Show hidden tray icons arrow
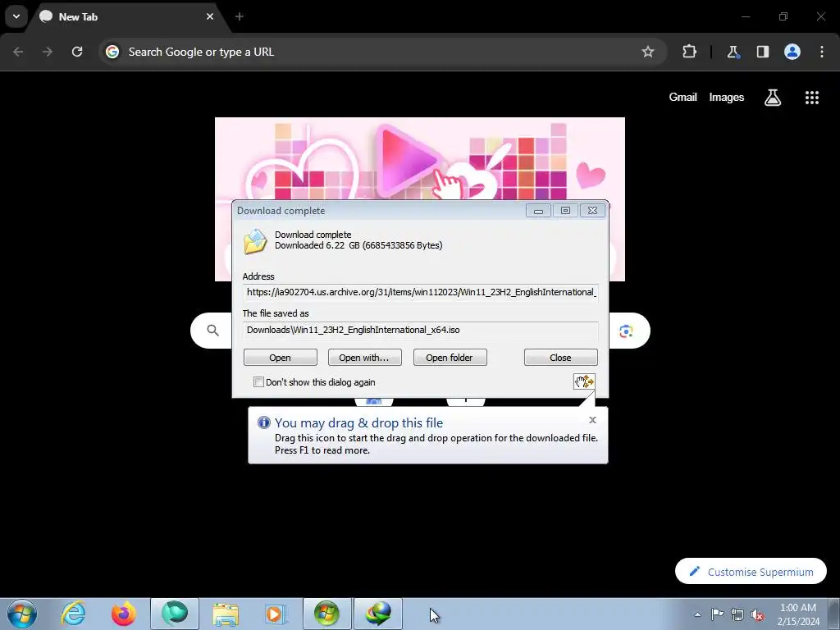Image resolution: width=840 pixels, height=630 pixels. pos(697,614)
